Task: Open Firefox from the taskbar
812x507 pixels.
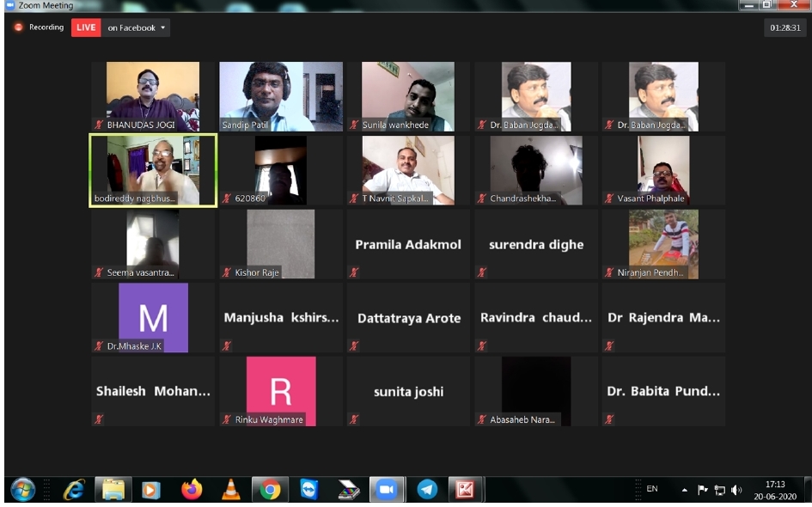Action: [x=191, y=490]
